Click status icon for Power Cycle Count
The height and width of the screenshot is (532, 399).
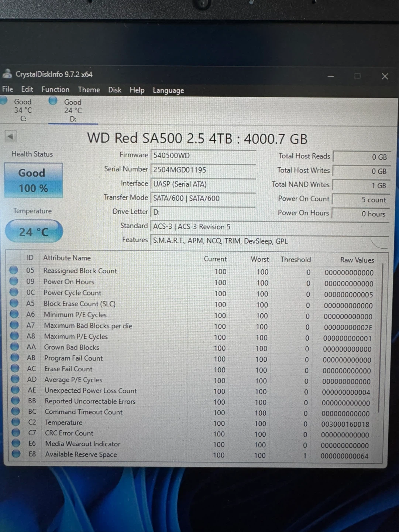(14, 292)
